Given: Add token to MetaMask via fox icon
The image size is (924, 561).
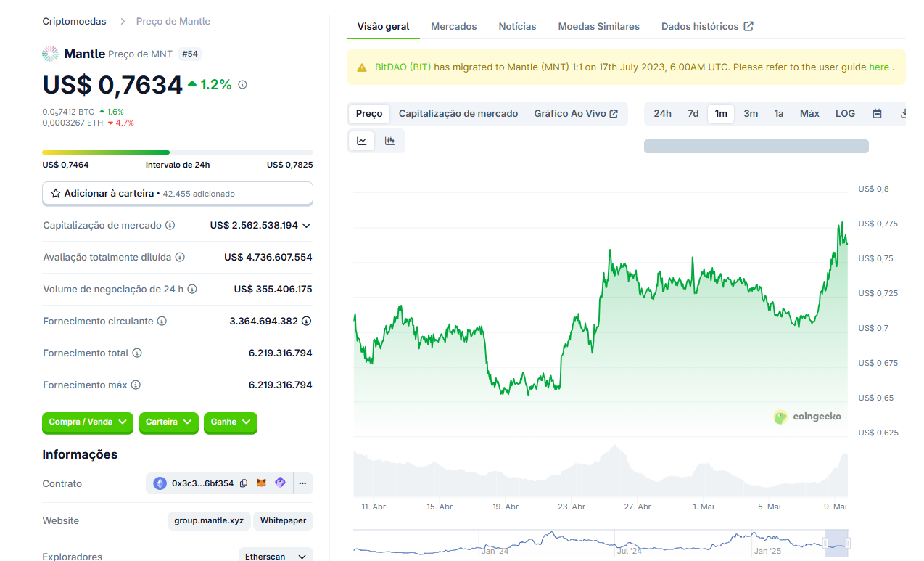Looking at the screenshot, I should [x=262, y=483].
